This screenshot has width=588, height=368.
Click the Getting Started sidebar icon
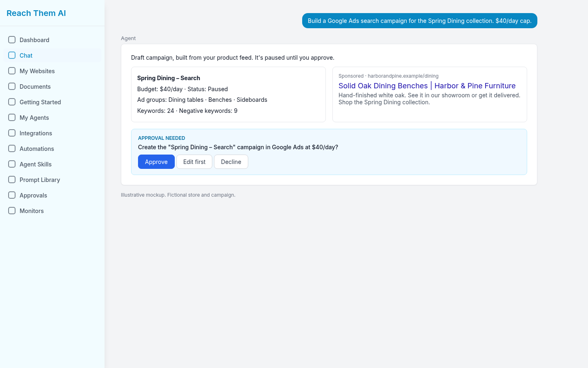(x=12, y=102)
